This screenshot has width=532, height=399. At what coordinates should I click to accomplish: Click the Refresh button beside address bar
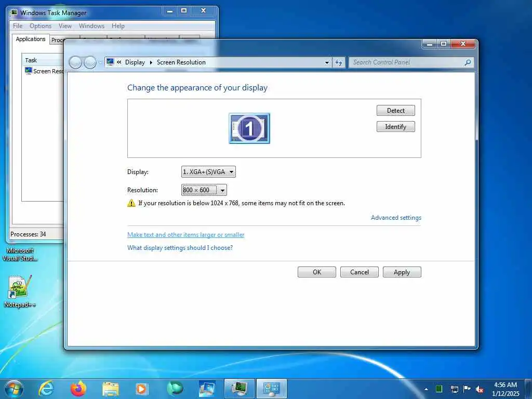coord(339,62)
